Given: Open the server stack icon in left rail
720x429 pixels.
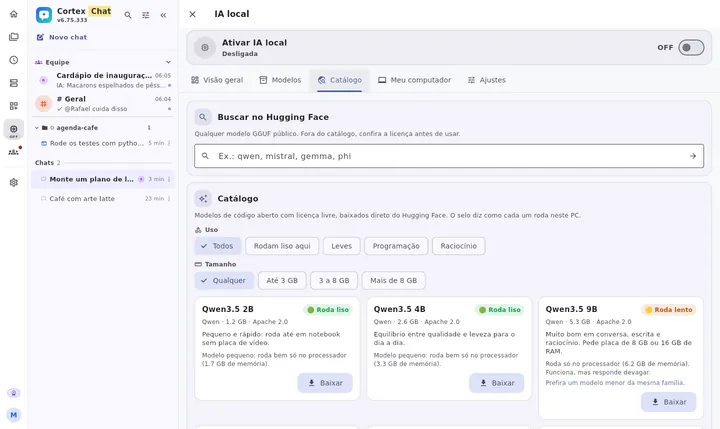Looking at the screenshot, I should tap(14, 83).
